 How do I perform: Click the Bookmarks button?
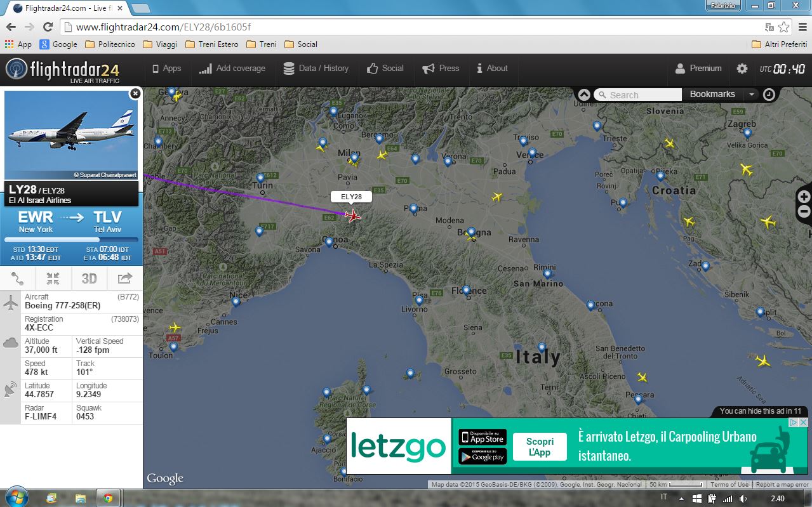tap(712, 95)
